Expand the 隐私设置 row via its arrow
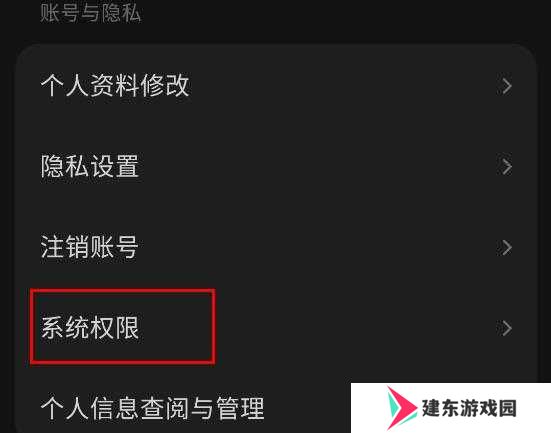Screen dimensions: 551x433 [506, 167]
